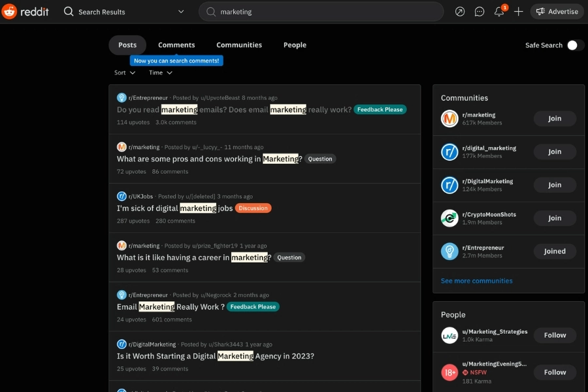Viewport: 588px width, 392px height.
Task: Click the Advertise megaphone button
Action: [557, 12]
